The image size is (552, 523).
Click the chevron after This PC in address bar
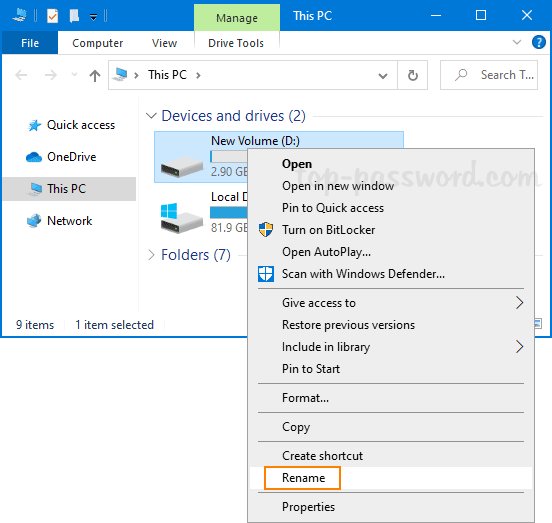(x=198, y=75)
